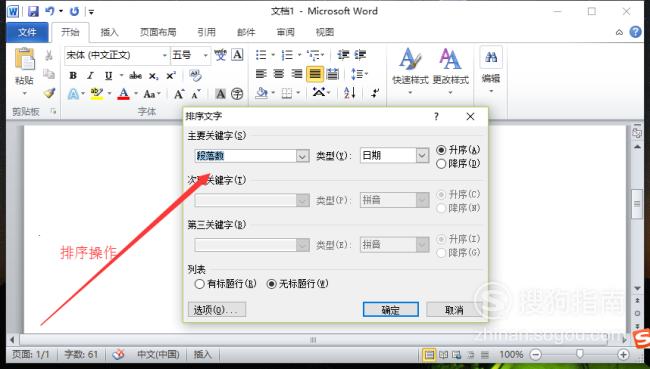The height and width of the screenshot is (369, 650).
Task: Minimize the ribbon with caret icon
Action: point(619,32)
